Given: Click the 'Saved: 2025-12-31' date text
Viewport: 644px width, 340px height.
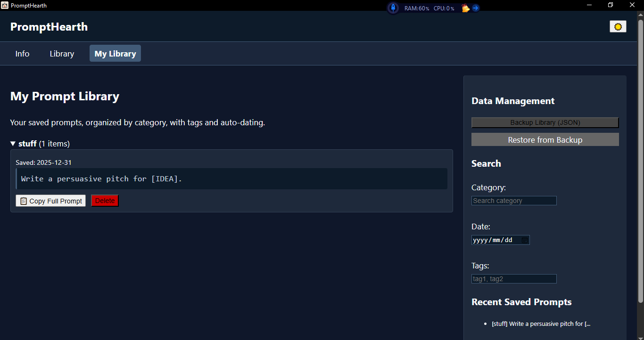Looking at the screenshot, I should (43, 162).
